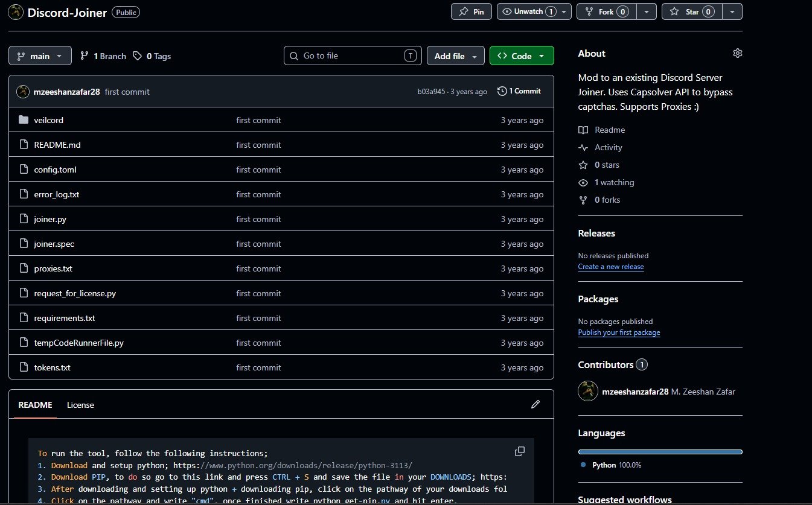Screen dimensions: 812x505
Task: Open the veilcord folder
Action: [49, 120]
